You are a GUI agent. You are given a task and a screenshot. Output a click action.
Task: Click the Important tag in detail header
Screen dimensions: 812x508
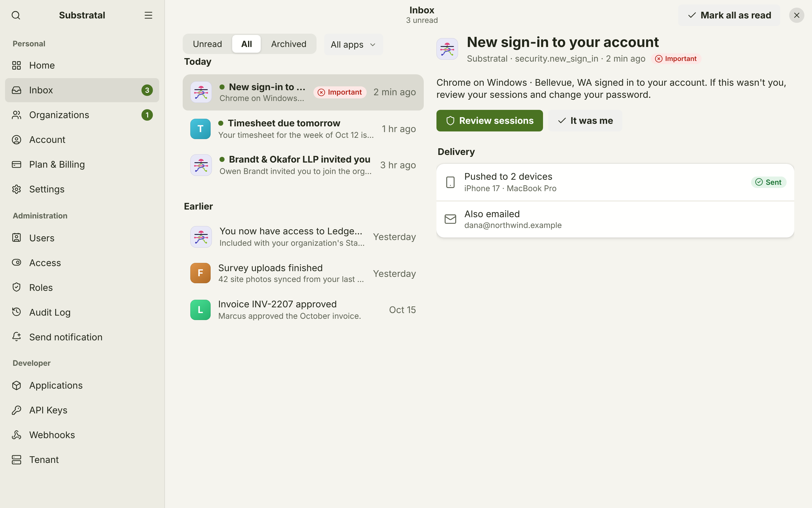tap(676, 59)
